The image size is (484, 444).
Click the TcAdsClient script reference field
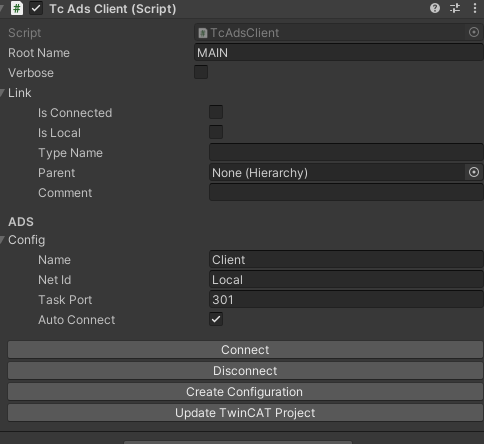339,33
